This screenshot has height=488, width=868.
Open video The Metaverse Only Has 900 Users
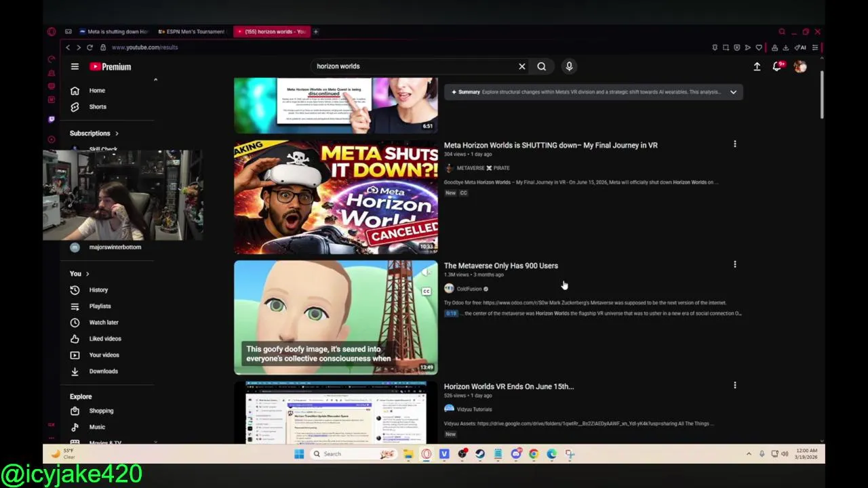point(501,266)
